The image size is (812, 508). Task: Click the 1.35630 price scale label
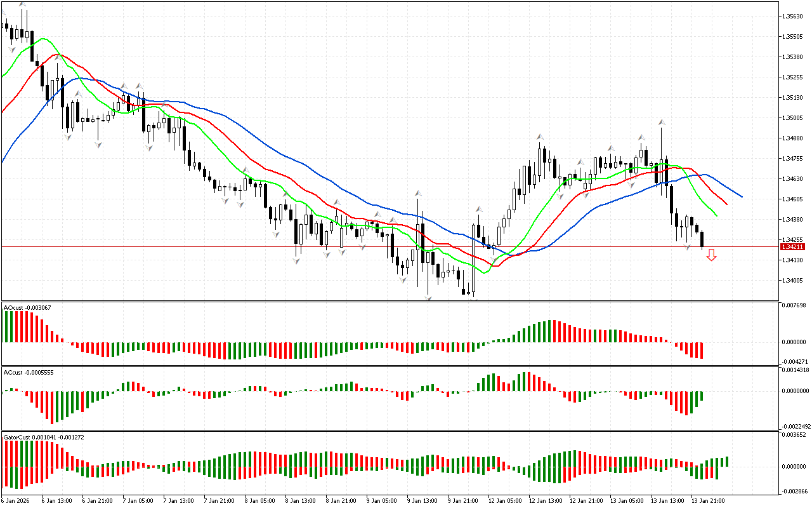(x=793, y=17)
